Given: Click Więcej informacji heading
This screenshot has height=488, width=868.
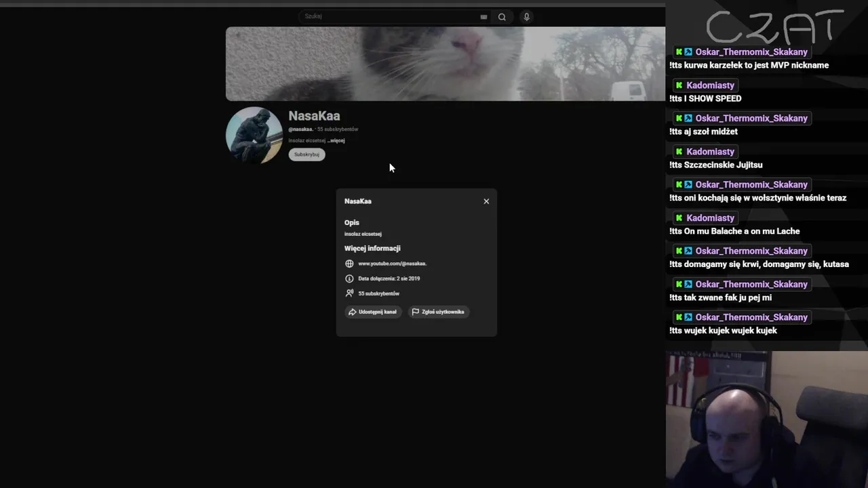Looking at the screenshot, I should tap(372, 248).
